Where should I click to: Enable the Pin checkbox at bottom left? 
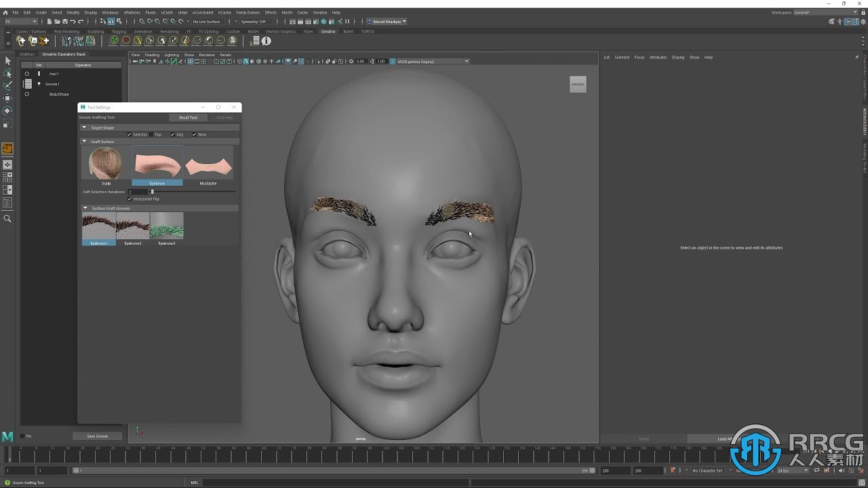pos(22,436)
